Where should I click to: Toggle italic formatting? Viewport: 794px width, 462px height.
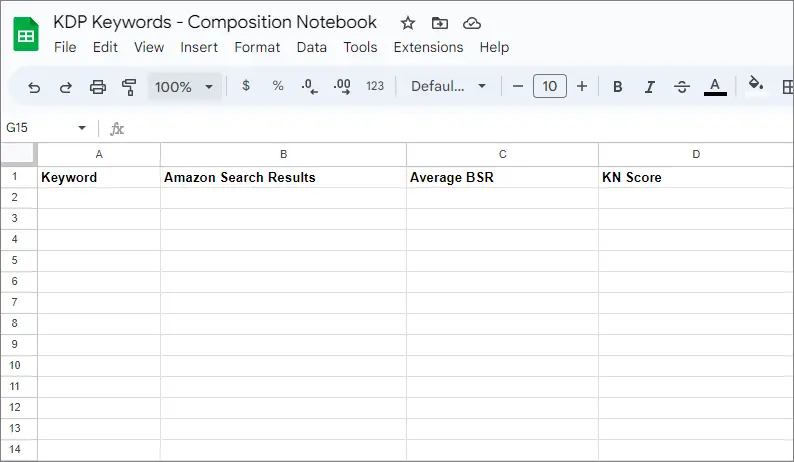(x=650, y=87)
